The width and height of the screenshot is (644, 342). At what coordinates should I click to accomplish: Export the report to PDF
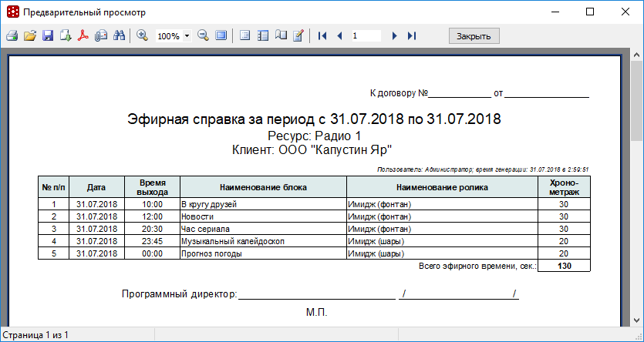[x=83, y=35]
